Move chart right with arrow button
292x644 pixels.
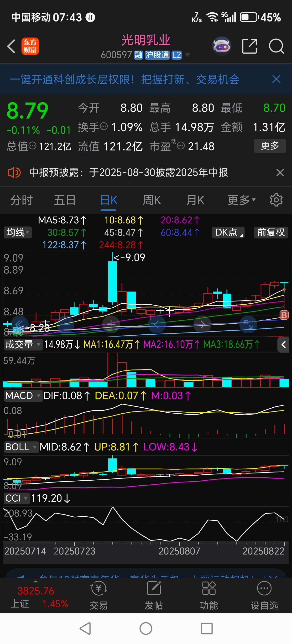pos(203,324)
